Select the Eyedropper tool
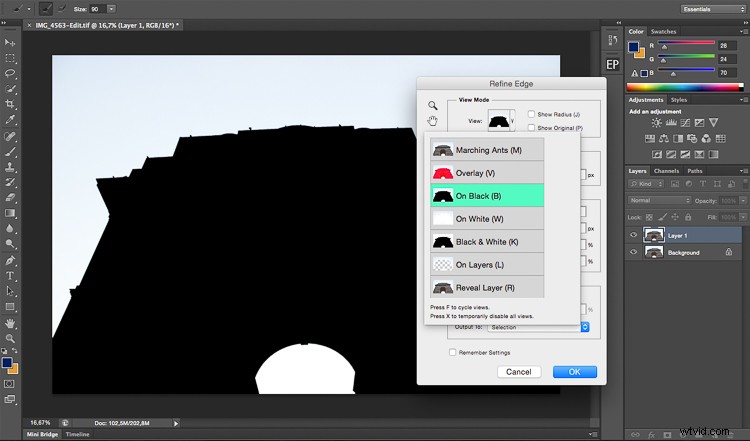 tap(10, 120)
